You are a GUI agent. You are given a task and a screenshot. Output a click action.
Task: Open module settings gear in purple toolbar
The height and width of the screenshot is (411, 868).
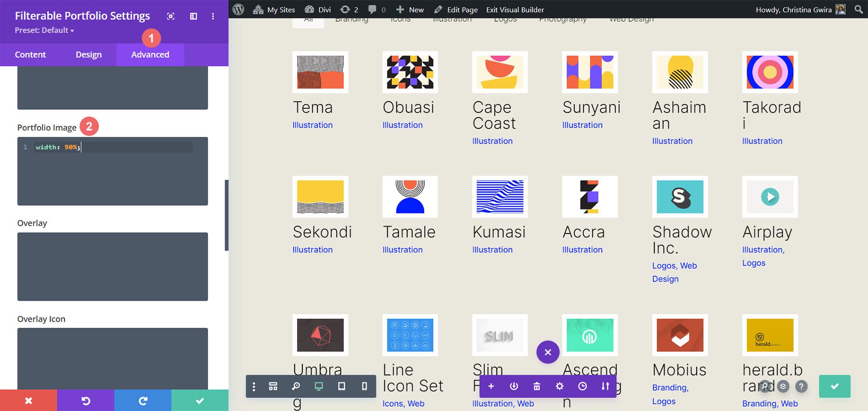[x=559, y=386]
